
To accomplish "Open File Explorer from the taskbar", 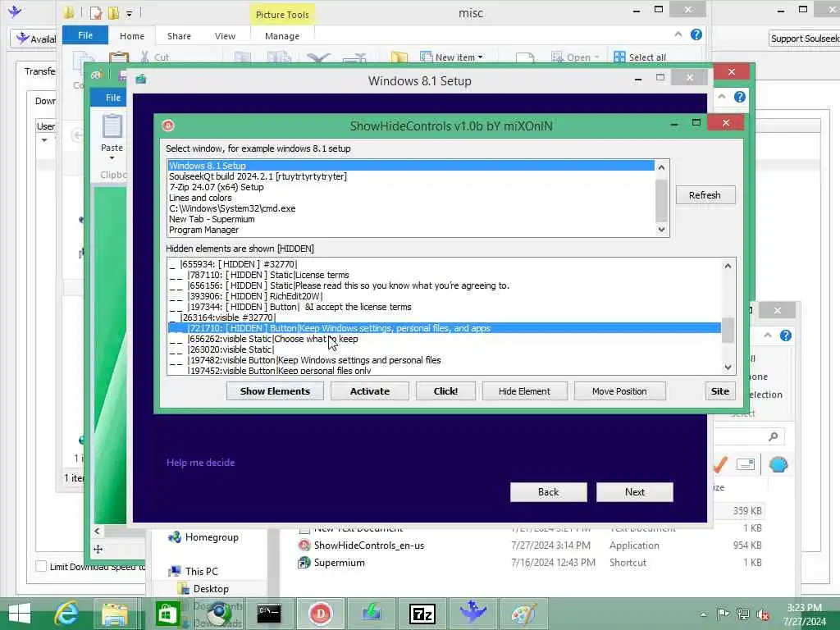I will [x=115, y=614].
